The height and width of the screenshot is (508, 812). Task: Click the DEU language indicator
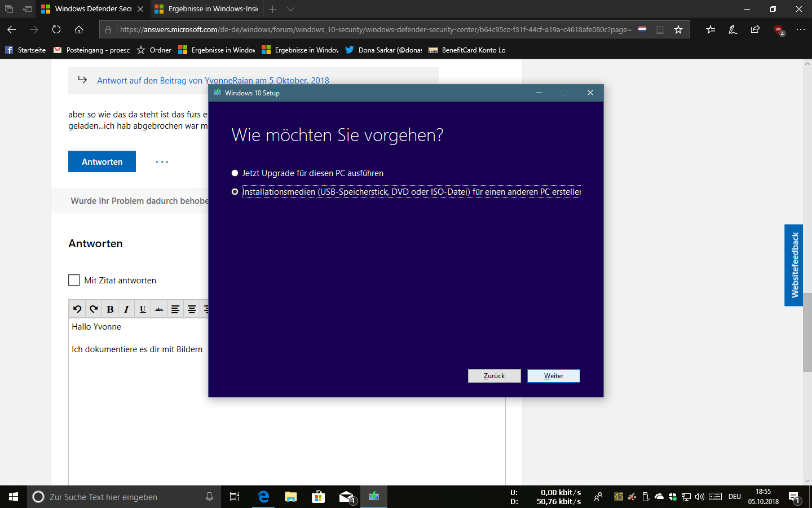coord(734,497)
